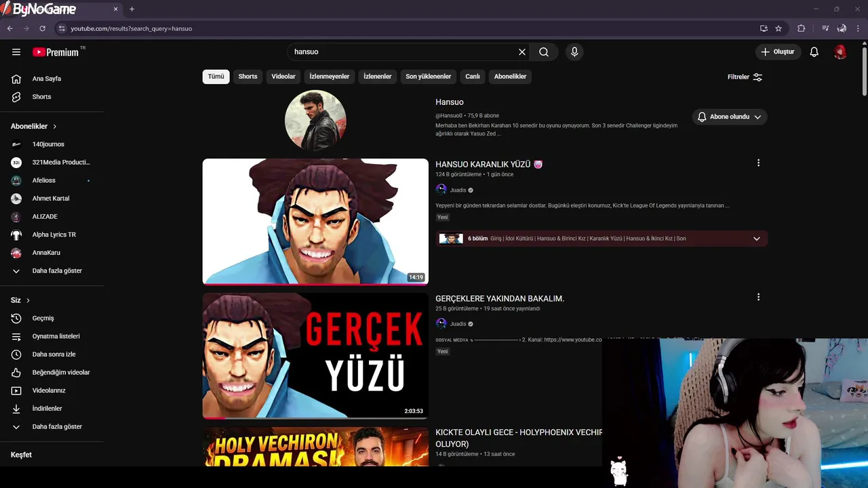Open the Hansuo channel avatar

pyautogui.click(x=315, y=120)
